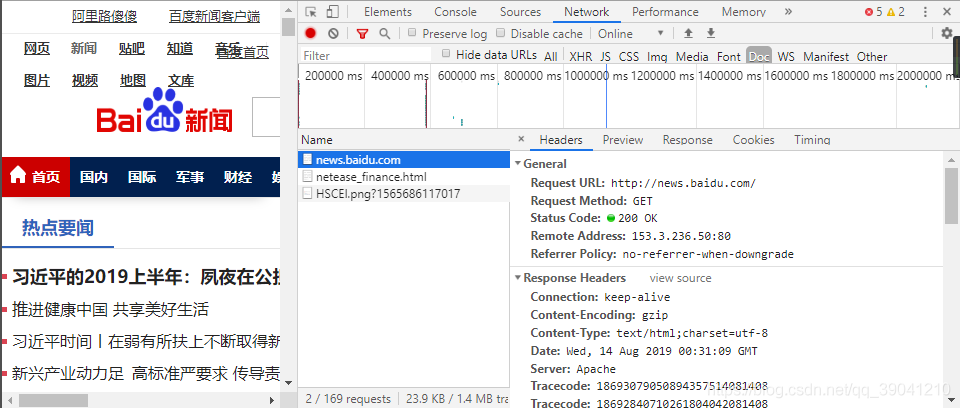This screenshot has width=960, height=408.
Task: Enable Disable cache checkbox
Action: [x=500, y=32]
